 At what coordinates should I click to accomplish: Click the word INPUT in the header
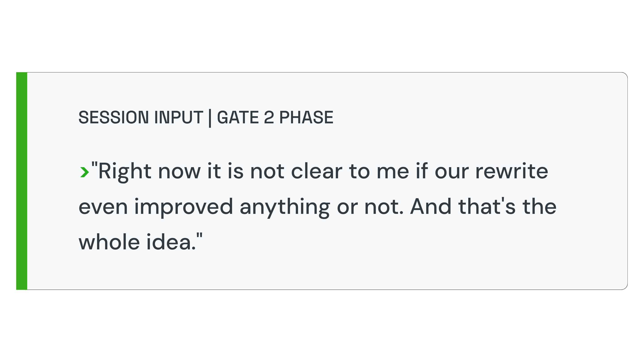179,117
